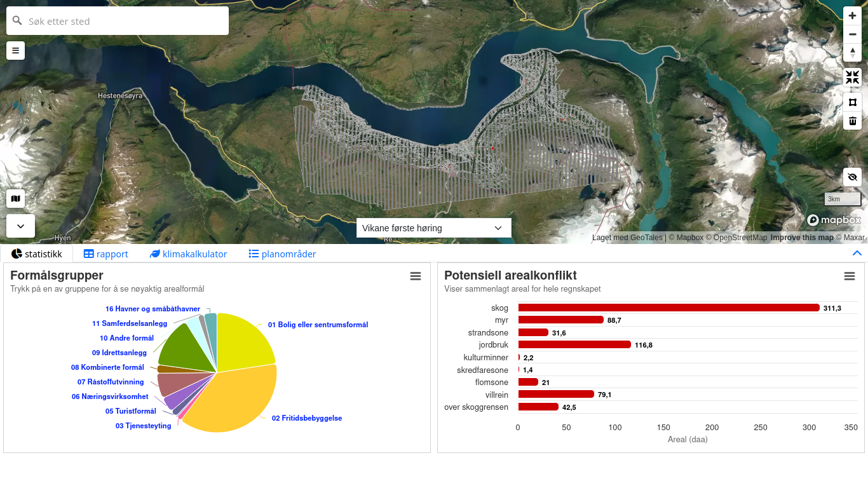Toggle layer visibility with crossed-eye icon
Image resolution: width=868 pixels, height=488 pixels.
click(852, 177)
